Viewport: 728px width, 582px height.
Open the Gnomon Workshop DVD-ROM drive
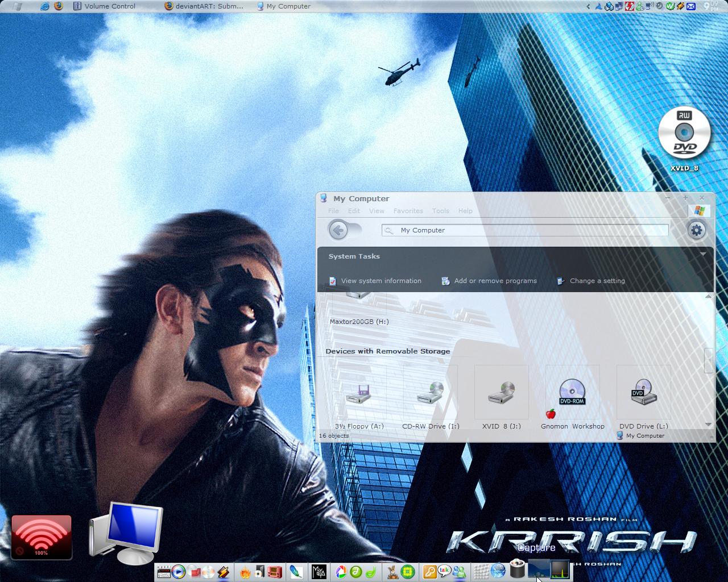click(x=572, y=394)
